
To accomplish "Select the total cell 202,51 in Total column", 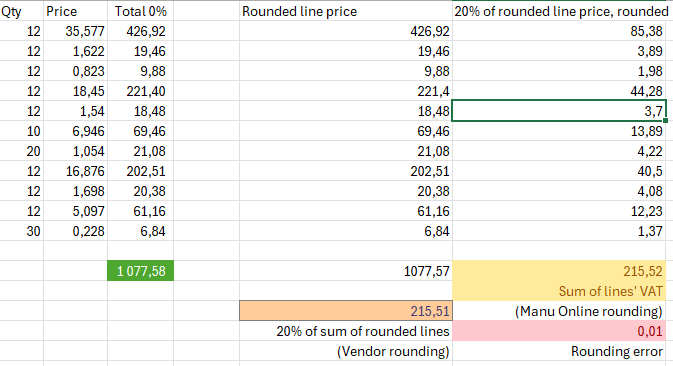I will [140, 171].
